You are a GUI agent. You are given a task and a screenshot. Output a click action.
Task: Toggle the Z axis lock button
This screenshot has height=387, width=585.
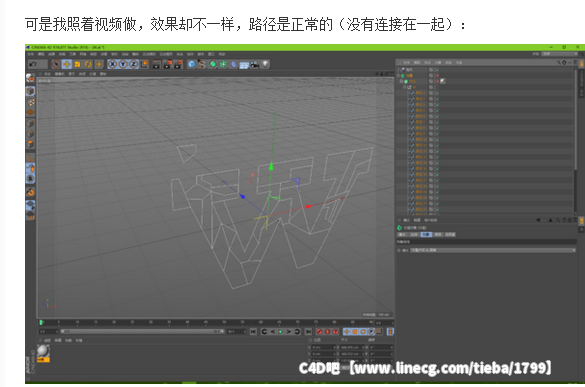click(x=133, y=64)
